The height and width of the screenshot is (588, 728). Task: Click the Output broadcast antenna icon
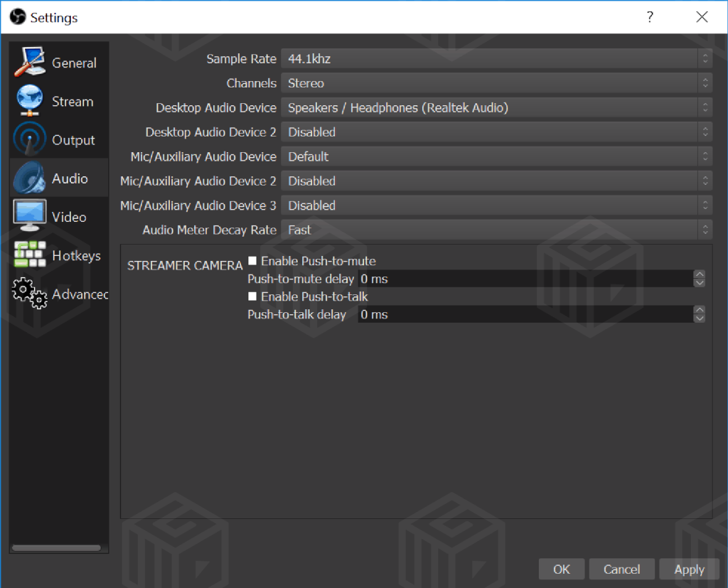pyautogui.click(x=30, y=139)
